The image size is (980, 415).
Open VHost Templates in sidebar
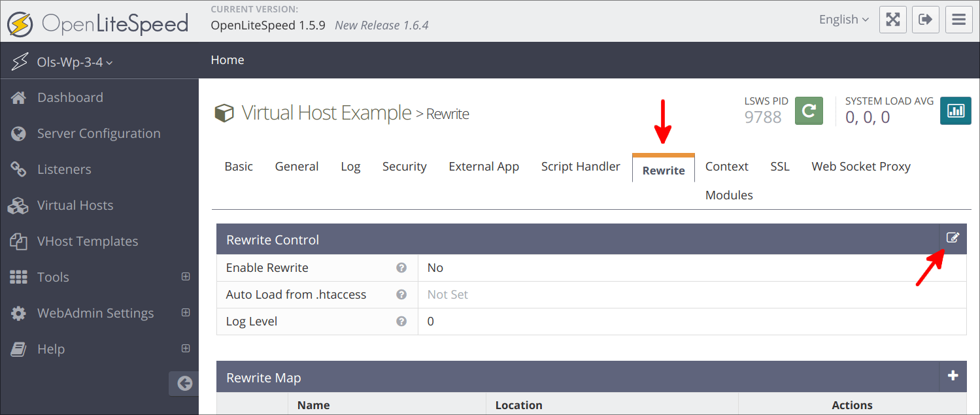pyautogui.click(x=88, y=241)
